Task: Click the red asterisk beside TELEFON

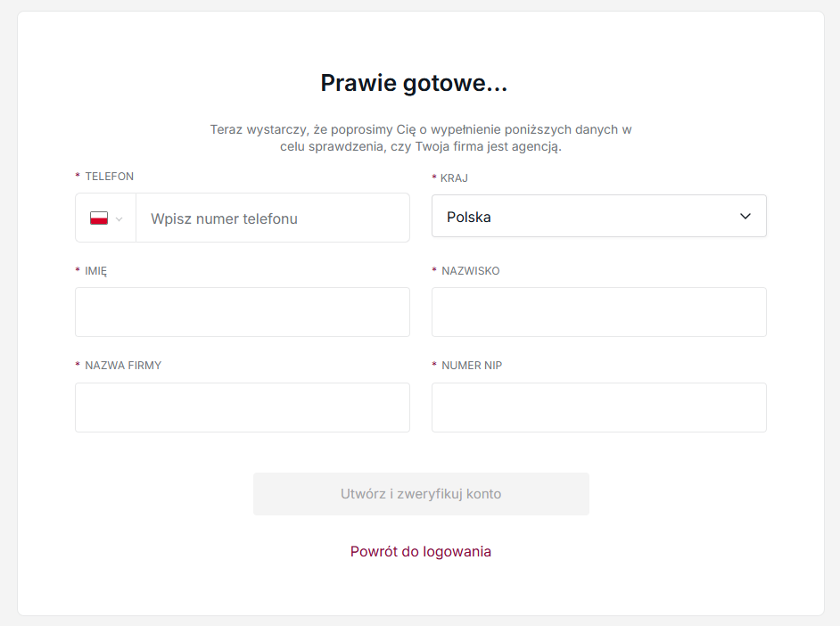Action: [x=78, y=177]
